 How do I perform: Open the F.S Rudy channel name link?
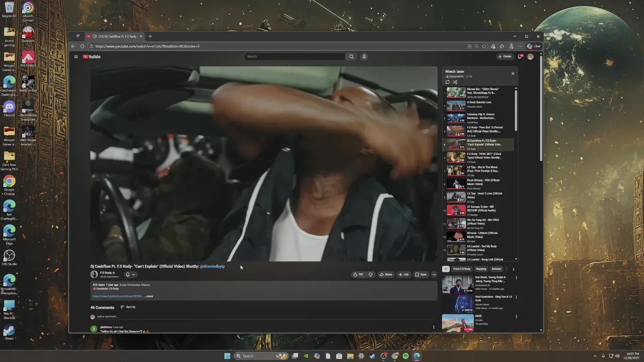106,273
